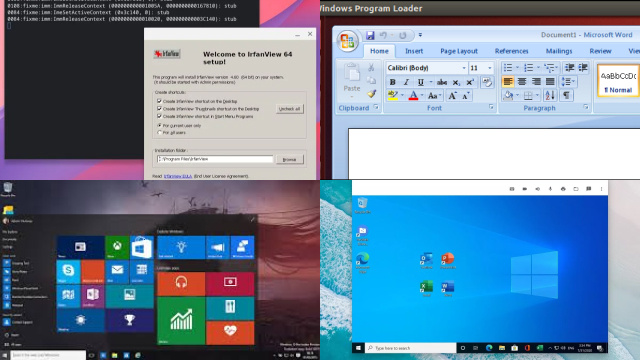Open Edge from the blue desktop's taskbar
Screen dimensions: 640x360
(x=489, y=348)
